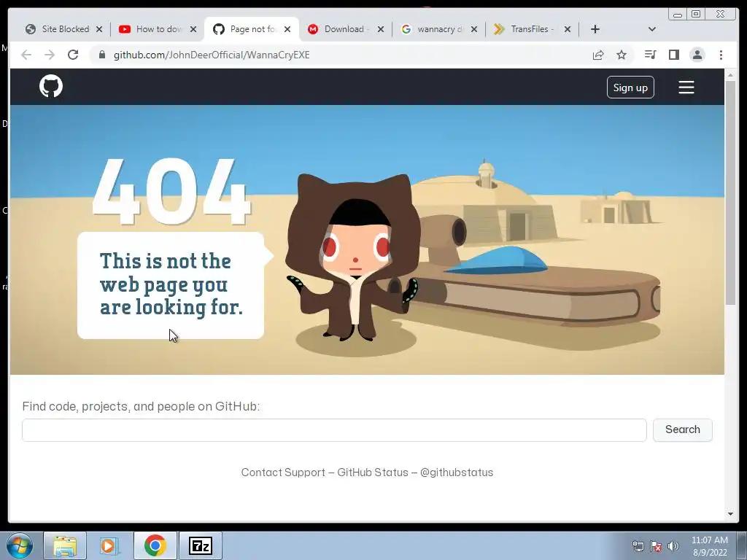Open the GitHub Status link
Viewport: 747px width, 560px height.
coord(373,472)
